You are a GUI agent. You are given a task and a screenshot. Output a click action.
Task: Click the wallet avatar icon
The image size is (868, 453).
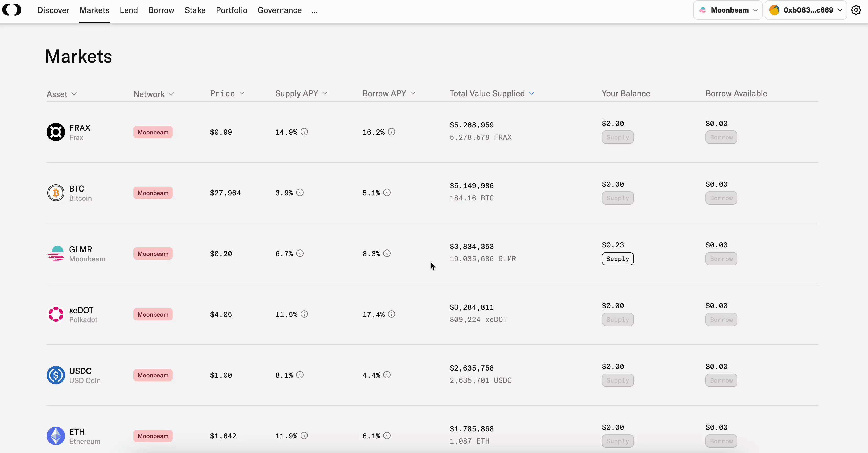coord(774,10)
